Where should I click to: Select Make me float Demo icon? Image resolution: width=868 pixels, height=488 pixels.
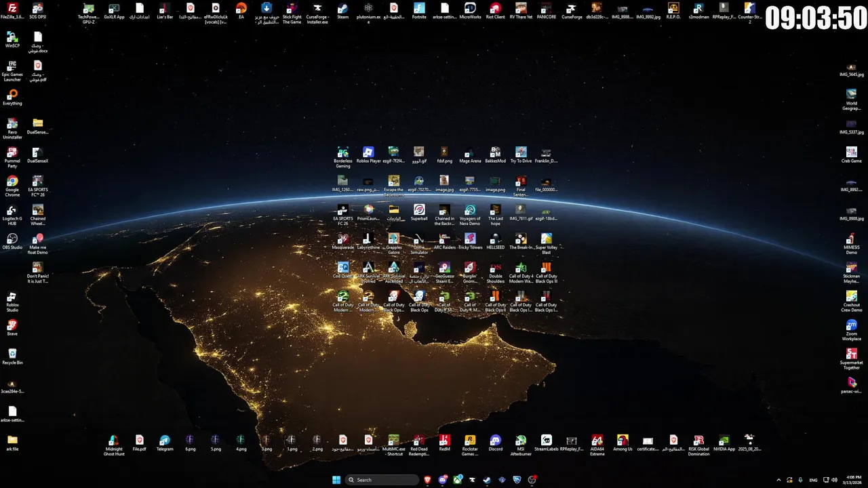pos(38,244)
